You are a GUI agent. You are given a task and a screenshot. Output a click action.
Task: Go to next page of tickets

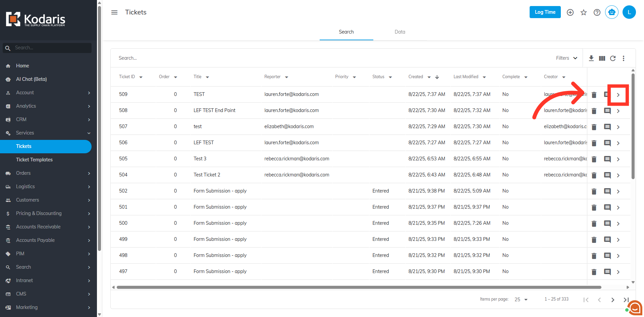coord(613,300)
